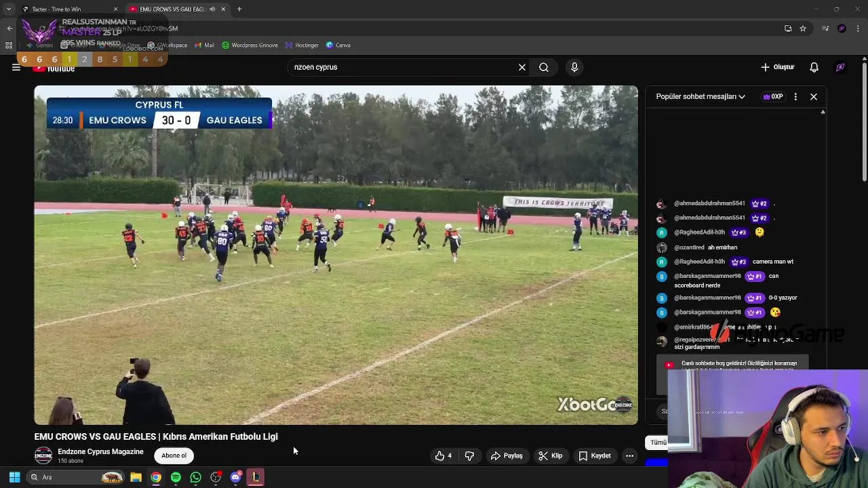The width and height of the screenshot is (868, 488).
Task: Open the Wordpress Grinove bookmark
Action: (x=250, y=45)
